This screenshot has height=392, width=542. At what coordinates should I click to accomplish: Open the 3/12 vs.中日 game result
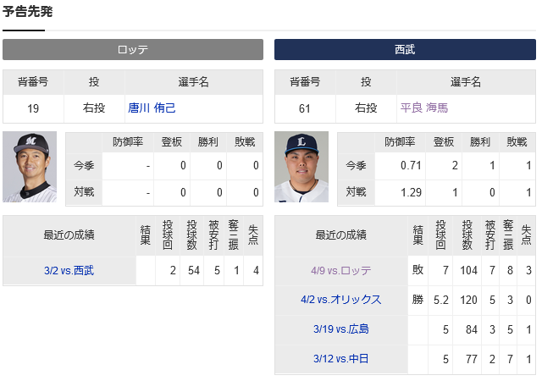tap(341, 358)
